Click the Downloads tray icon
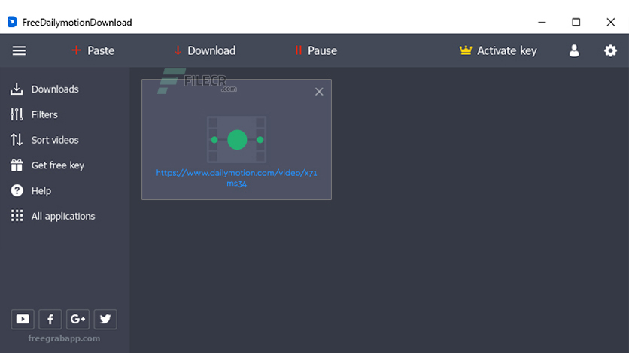 pyautogui.click(x=17, y=89)
